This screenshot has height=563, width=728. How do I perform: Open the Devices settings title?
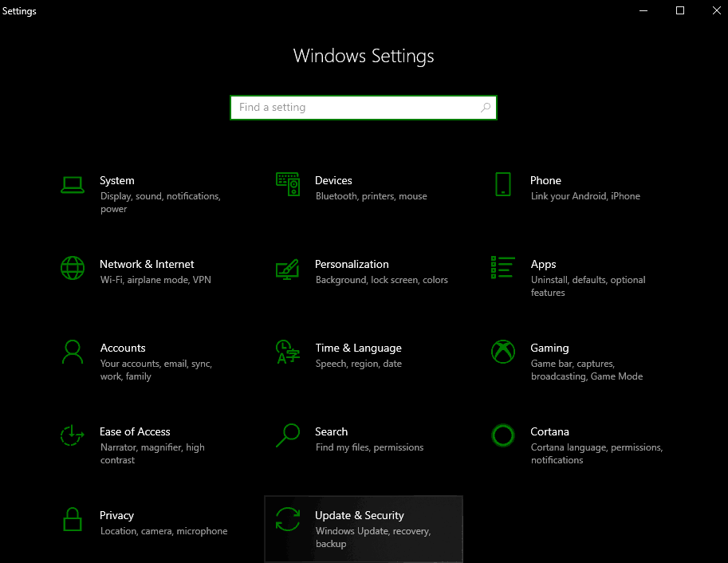333,180
